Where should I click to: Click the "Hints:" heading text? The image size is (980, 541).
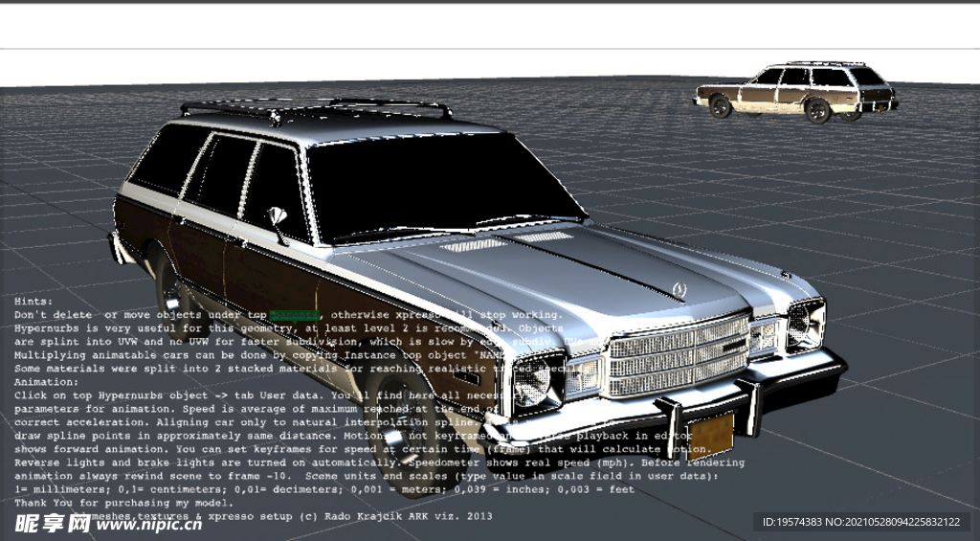(x=36, y=301)
